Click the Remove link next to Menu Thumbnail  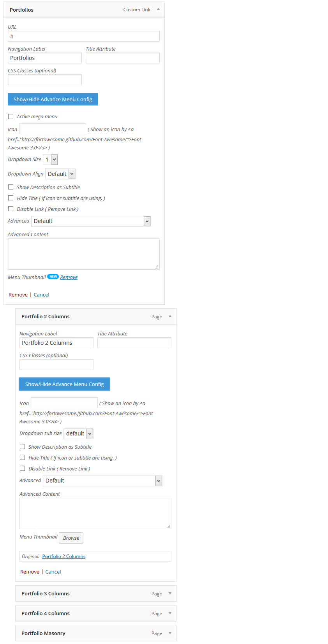[x=69, y=277]
